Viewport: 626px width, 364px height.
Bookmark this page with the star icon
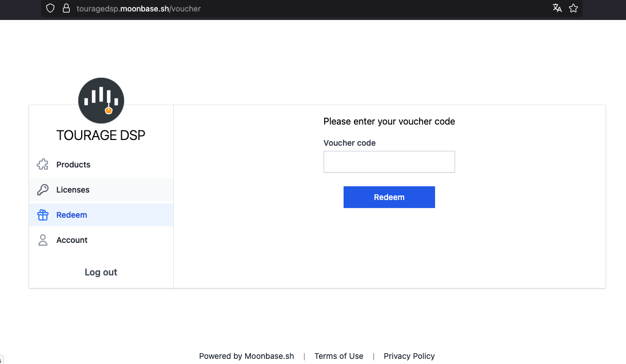pos(573,8)
